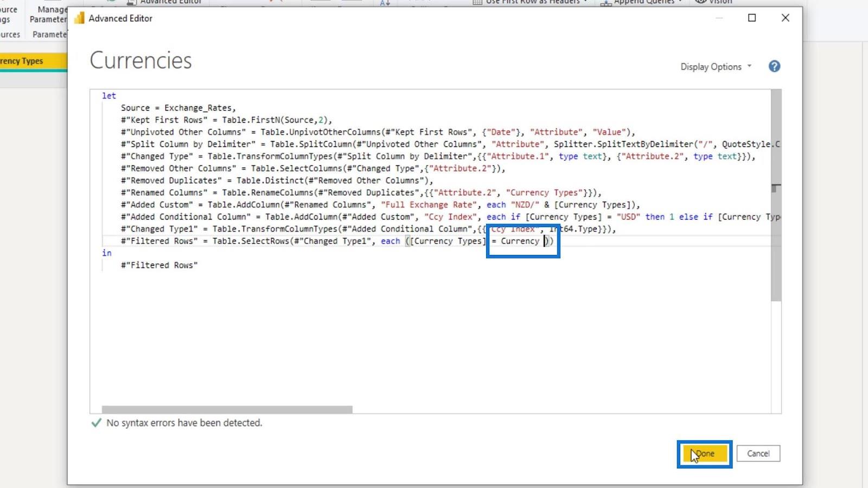Maximize the Advanced Editor window
This screenshot has height=488, width=868.
[752, 18]
